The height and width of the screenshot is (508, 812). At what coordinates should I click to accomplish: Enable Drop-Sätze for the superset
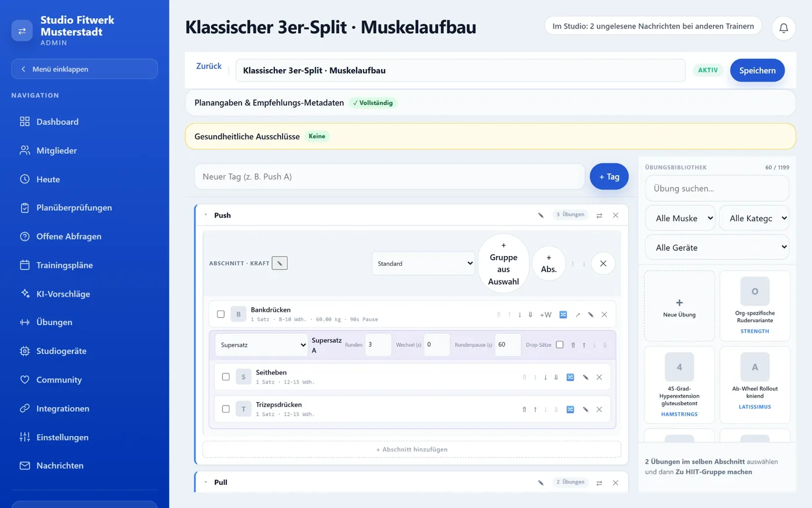pos(560,344)
